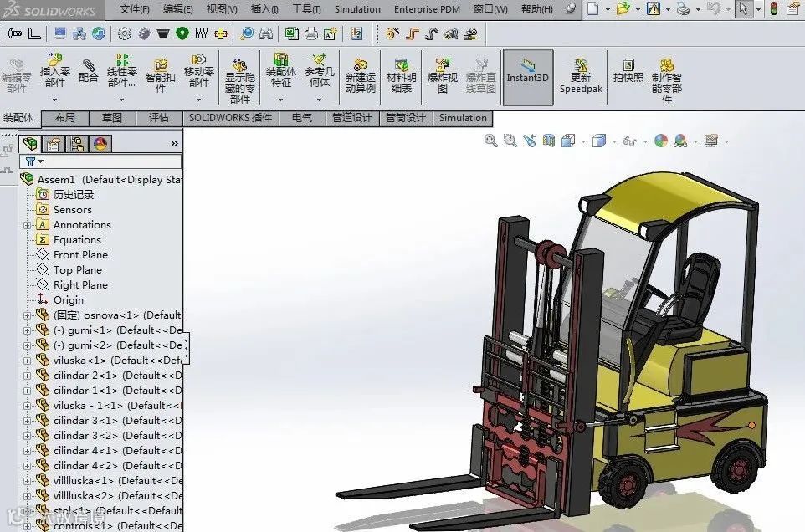
Task: Open the 工具(T) menu
Action: (x=306, y=9)
